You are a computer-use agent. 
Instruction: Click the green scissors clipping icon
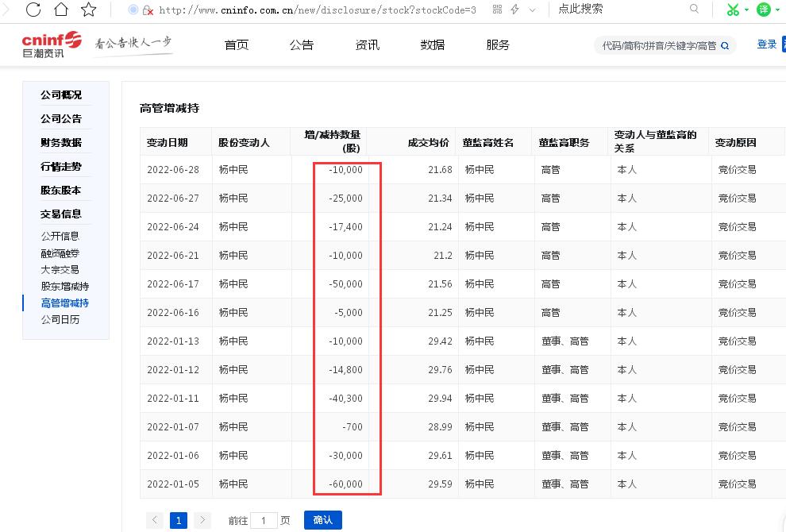734,10
